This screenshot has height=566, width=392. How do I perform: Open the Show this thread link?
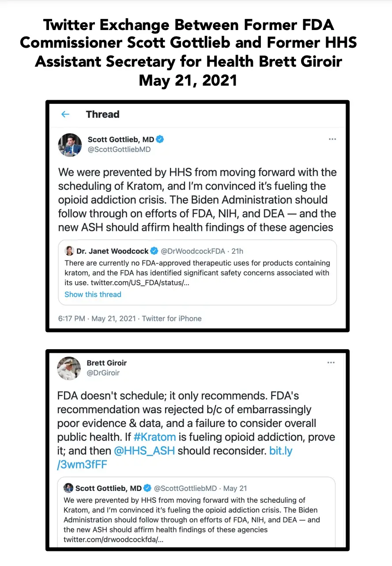92,294
